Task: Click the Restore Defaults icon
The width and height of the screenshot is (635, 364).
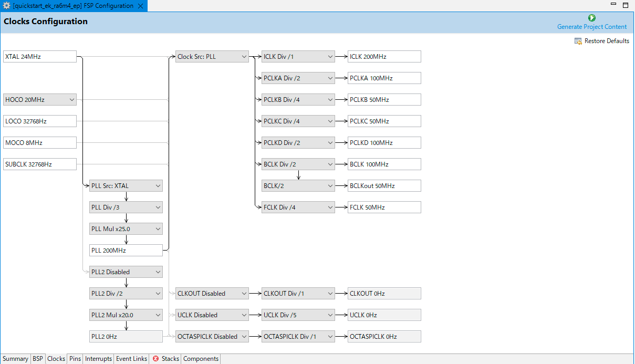Action: coord(578,41)
